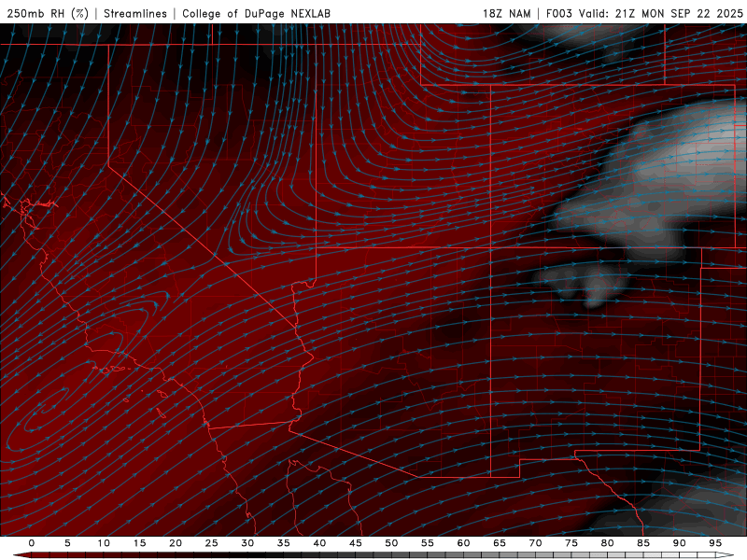Click the '20' color scale label
747x560 pixels.
pos(176,543)
